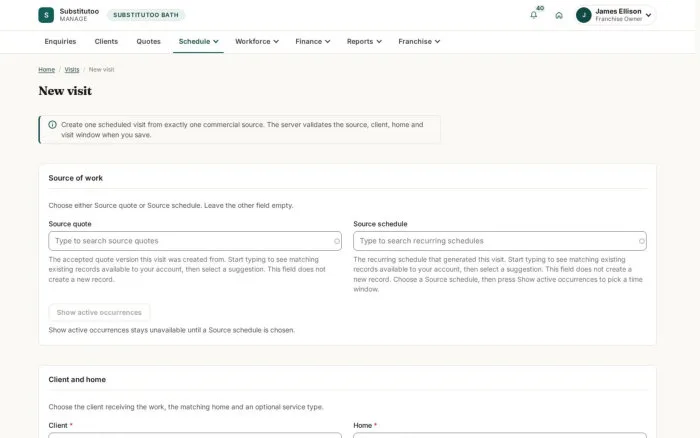The width and height of the screenshot is (700, 438).
Task: Open the Finance dropdown menu
Action: coord(312,42)
